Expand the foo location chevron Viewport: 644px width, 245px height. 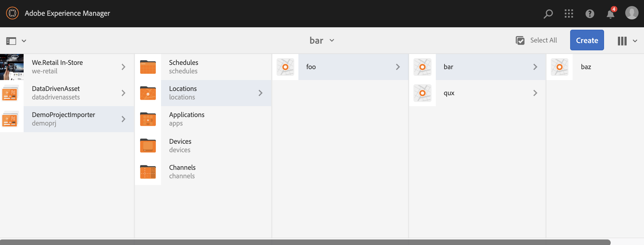pyautogui.click(x=398, y=67)
